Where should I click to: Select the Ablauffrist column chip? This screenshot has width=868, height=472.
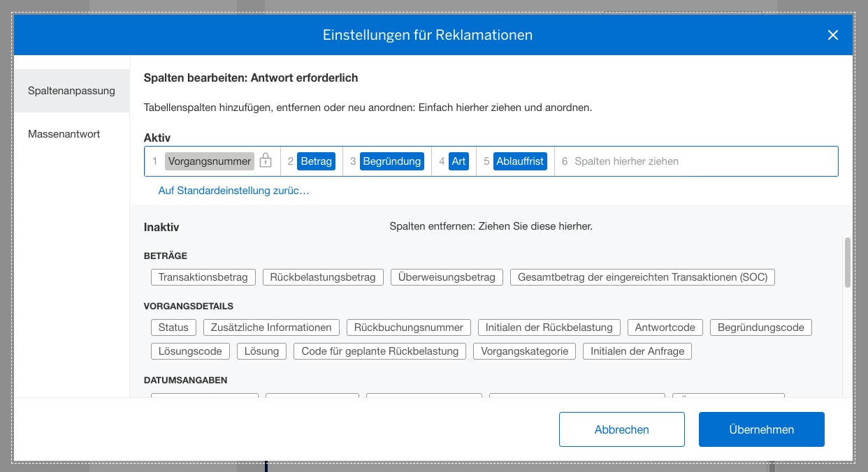tap(519, 161)
